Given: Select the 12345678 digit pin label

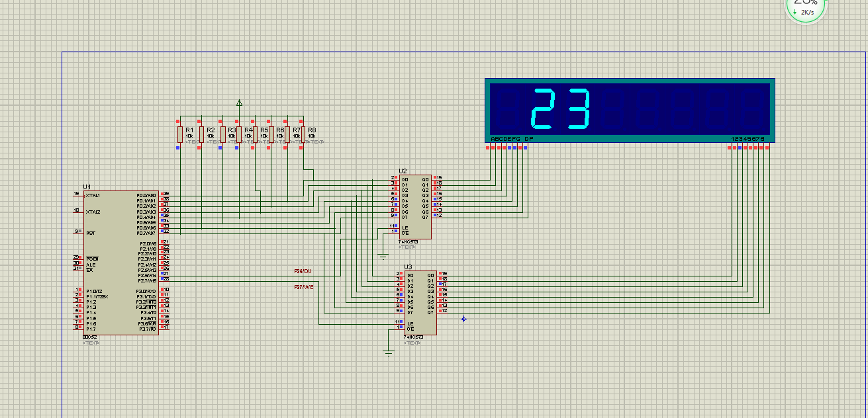Looking at the screenshot, I should (748, 139).
